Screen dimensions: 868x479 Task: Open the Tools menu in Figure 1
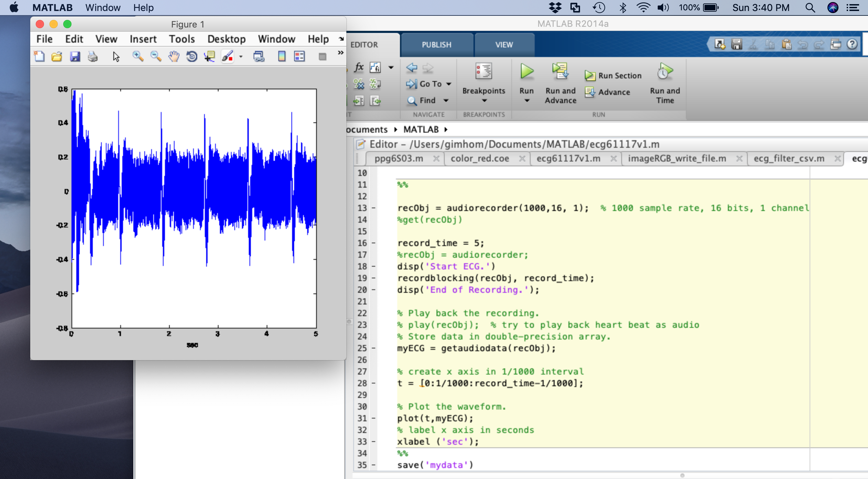tap(182, 39)
